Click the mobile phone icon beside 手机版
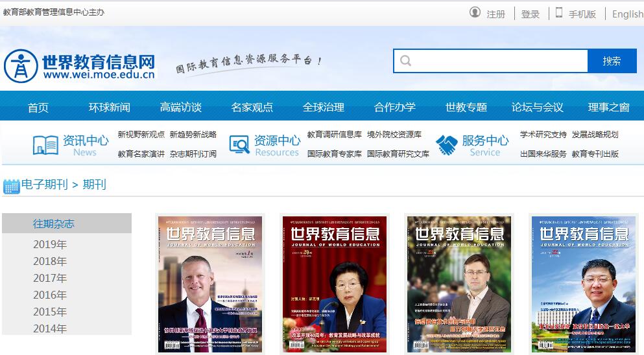 559,13
